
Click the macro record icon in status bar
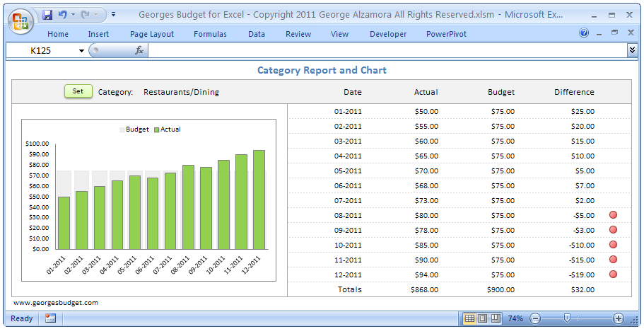[x=50, y=318]
